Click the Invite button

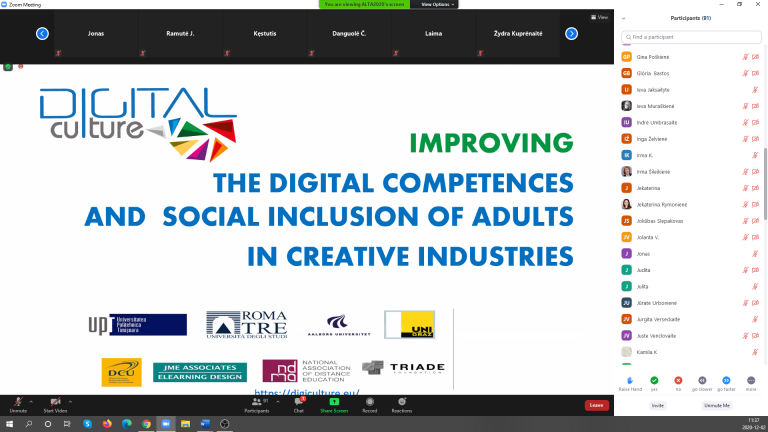tap(657, 406)
